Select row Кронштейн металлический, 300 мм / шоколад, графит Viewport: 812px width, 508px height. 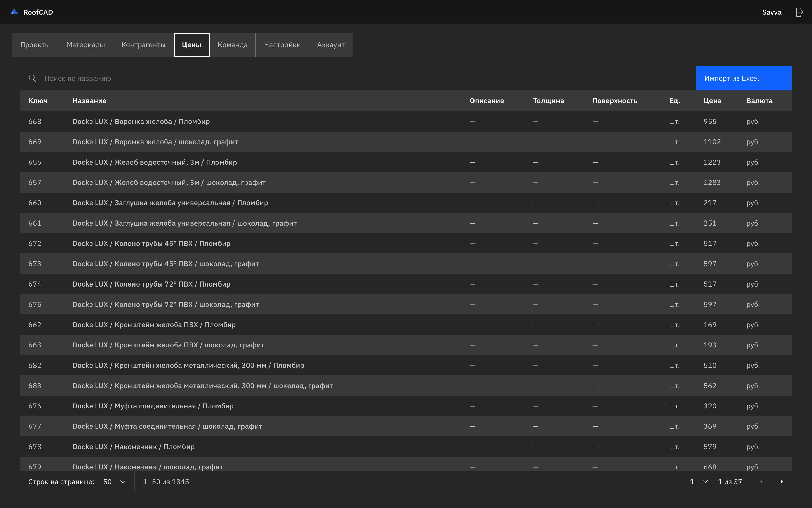pos(406,386)
